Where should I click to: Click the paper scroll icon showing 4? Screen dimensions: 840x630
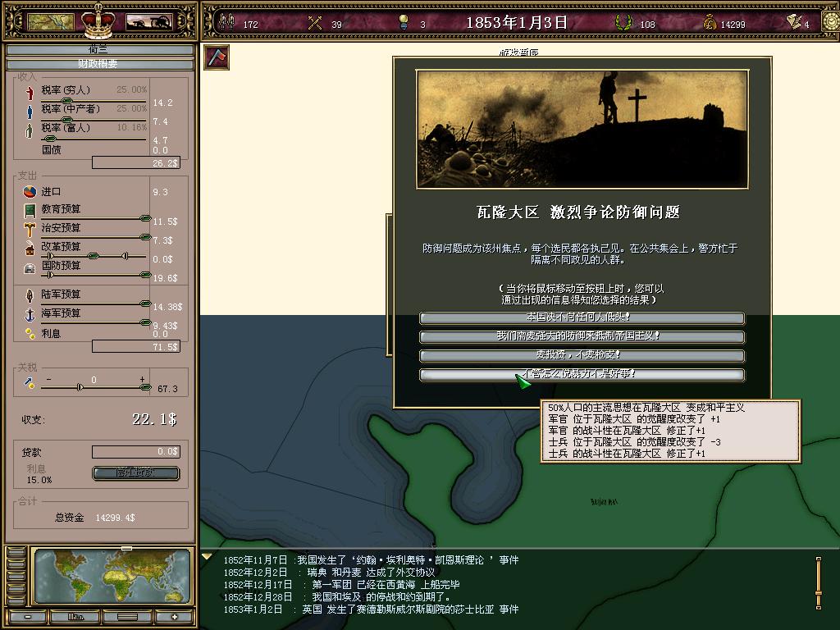click(x=793, y=21)
